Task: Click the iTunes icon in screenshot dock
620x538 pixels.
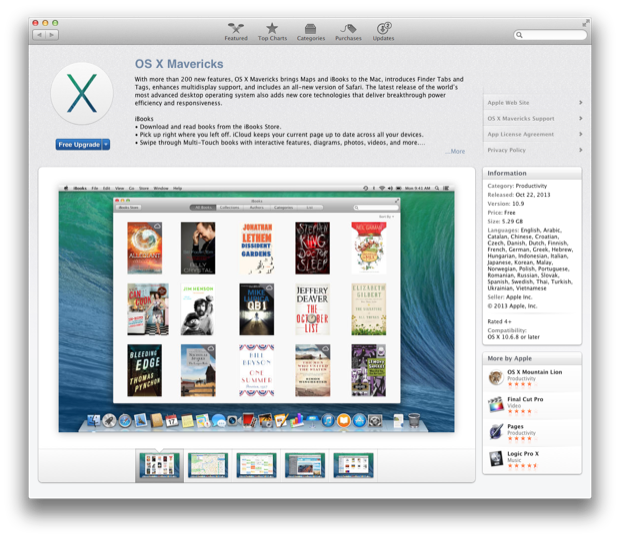Action: (x=328, y=421)
